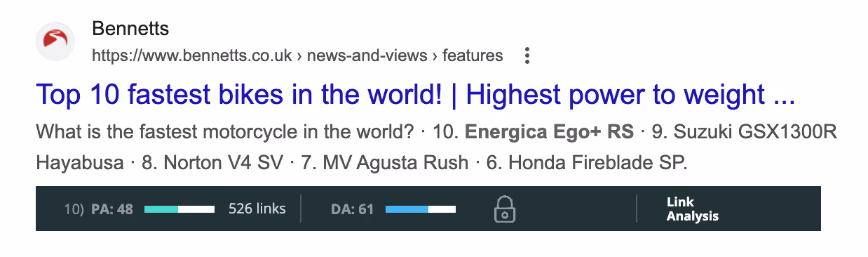Click the 526 links count

point(257,209)
